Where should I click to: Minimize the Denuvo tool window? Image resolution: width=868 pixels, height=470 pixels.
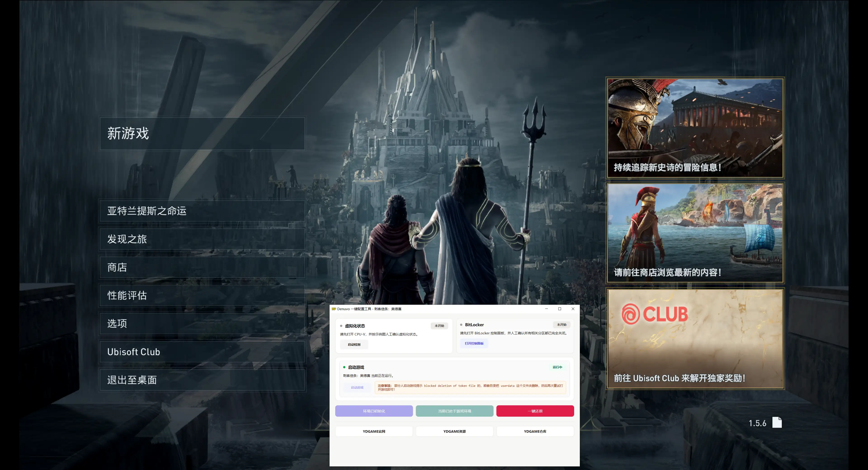[x=547, y=309]
